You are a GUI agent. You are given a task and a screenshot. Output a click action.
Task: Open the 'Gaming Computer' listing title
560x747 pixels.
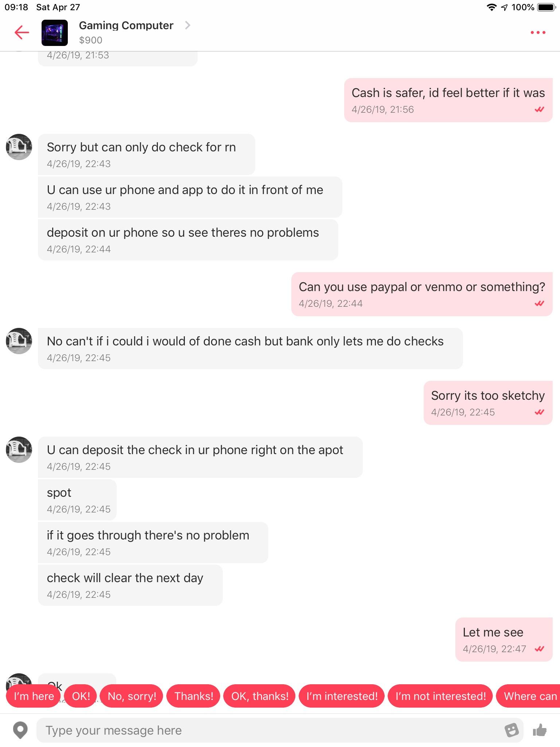point(126,25)
